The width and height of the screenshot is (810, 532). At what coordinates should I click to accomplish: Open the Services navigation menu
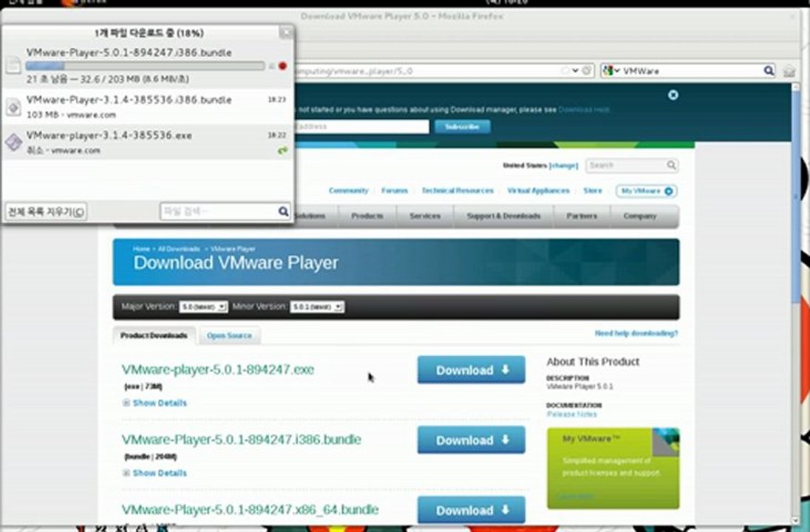pyautogui.click(x=425, y=216)
